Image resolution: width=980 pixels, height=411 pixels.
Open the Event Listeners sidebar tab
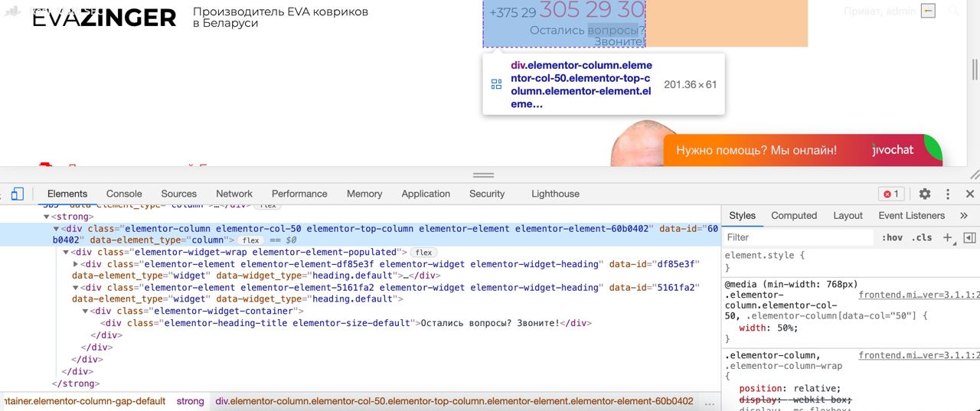912,216
